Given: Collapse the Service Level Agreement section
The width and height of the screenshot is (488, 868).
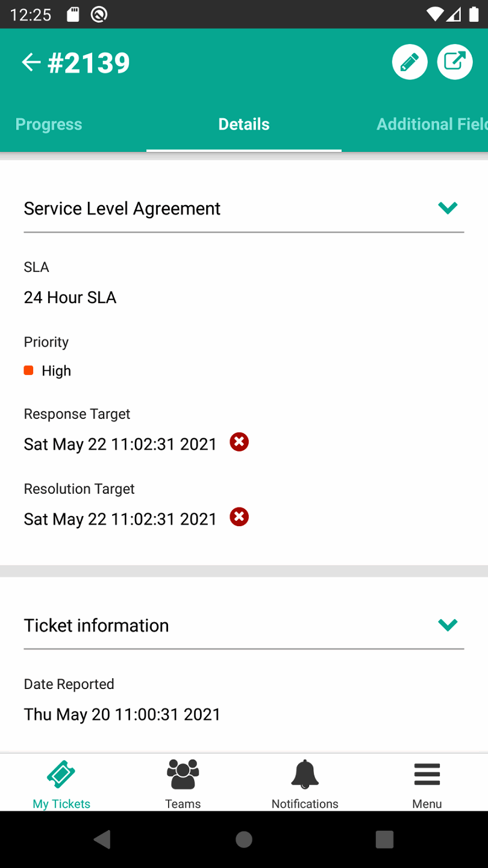Looking at the screenshot, I should 448,208.
